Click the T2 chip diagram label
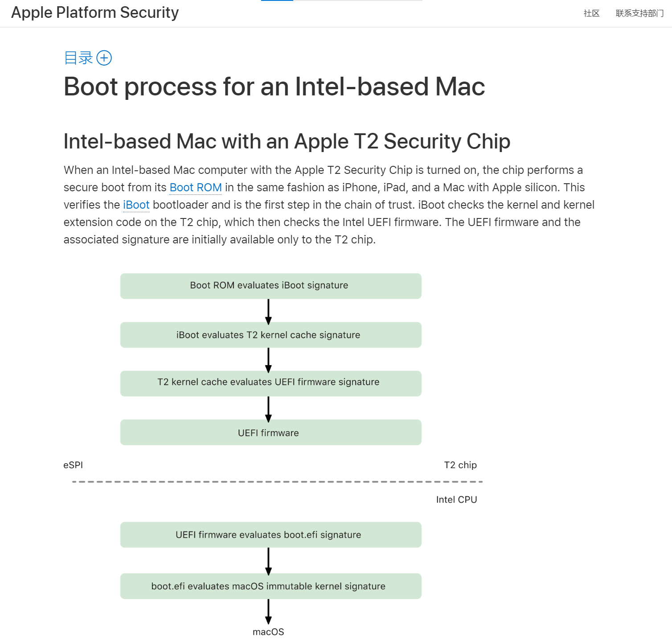The height and width of the screenshot is (642, 672). tap(460, 465)
